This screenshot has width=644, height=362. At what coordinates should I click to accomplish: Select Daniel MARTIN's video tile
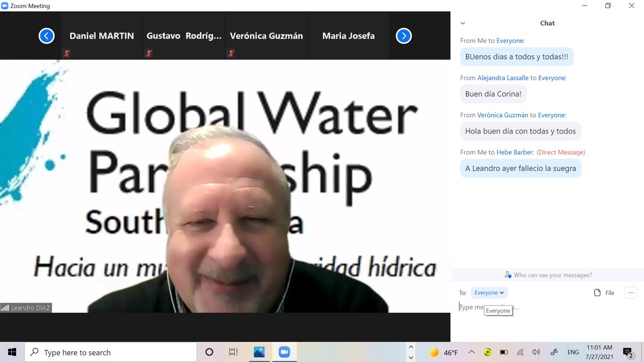[101, 36]
